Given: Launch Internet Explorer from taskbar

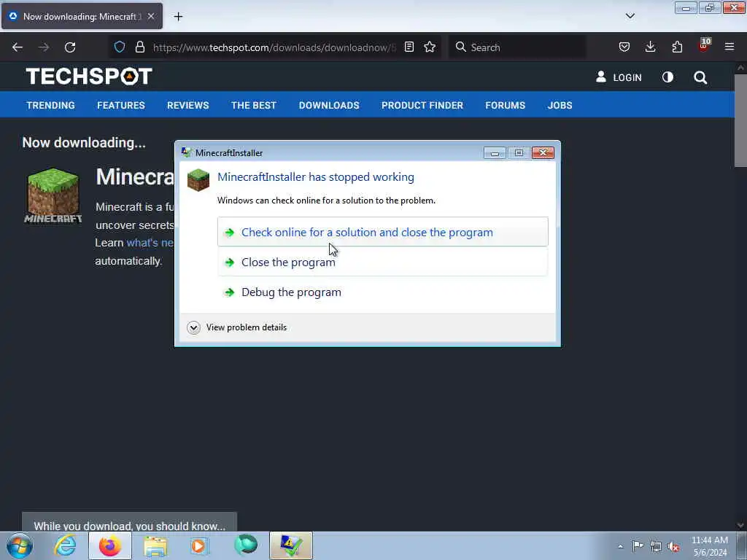Looking at the screenshot, I should pos(65,545).
